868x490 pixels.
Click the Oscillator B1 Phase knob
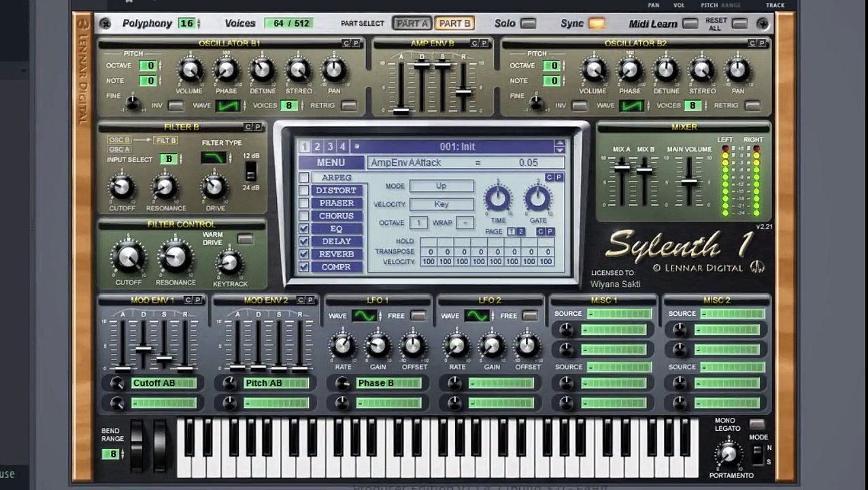226,70
